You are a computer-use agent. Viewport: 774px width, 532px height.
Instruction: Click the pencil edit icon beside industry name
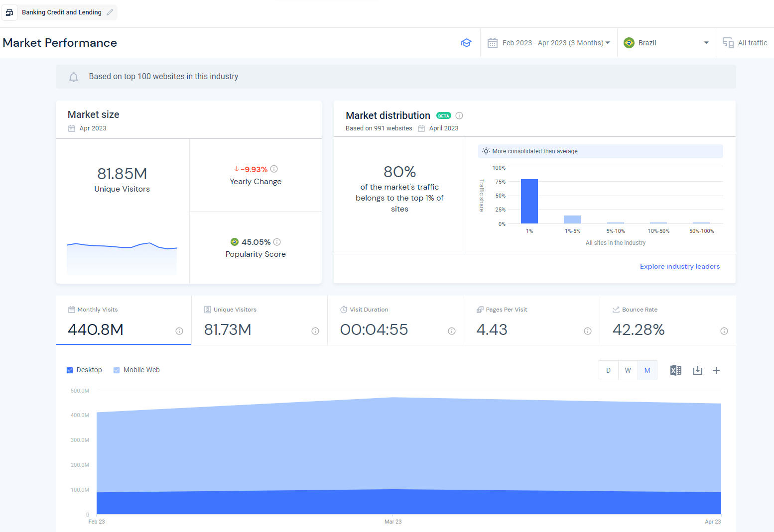(x=110, y=12)
